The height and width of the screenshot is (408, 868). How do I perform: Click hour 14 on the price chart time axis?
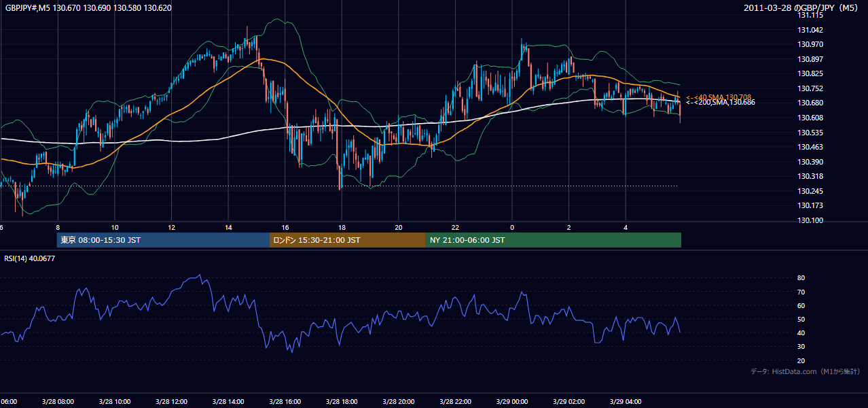[228, 228]
